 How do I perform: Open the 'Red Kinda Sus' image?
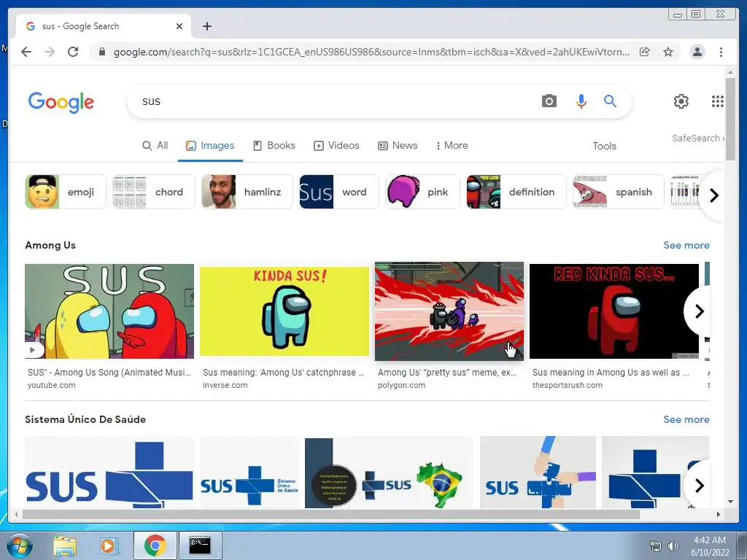pyautogui.click(x=614, y=311)
